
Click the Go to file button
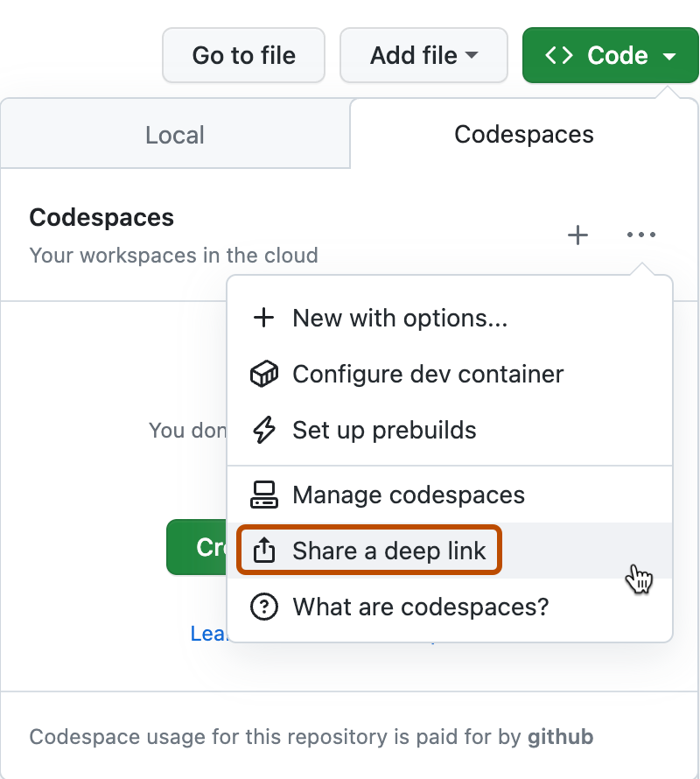tap(243, 55)
